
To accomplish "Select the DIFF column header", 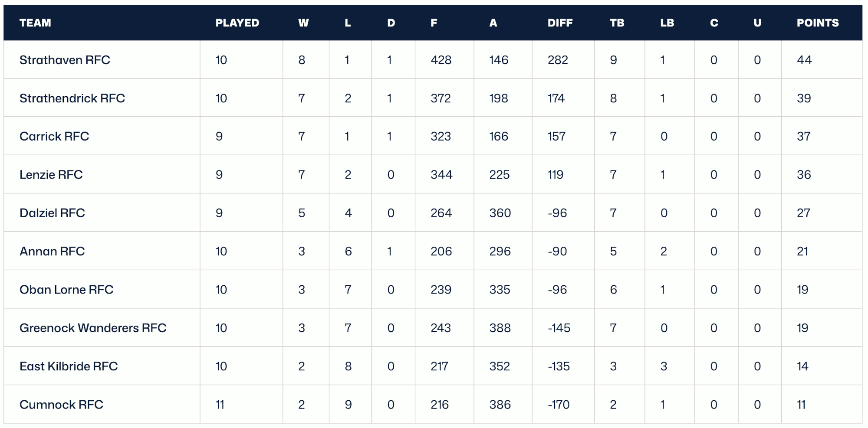I will [560, 23].
